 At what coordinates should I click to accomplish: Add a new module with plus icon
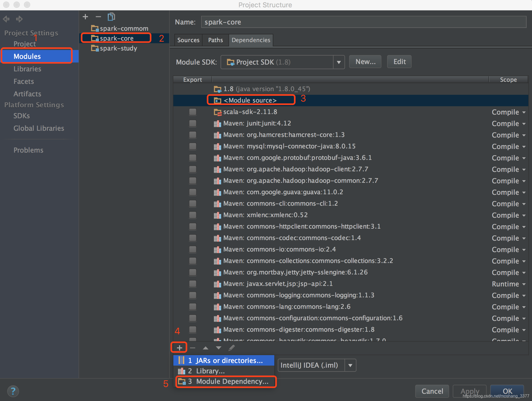(x=85, y=17)
